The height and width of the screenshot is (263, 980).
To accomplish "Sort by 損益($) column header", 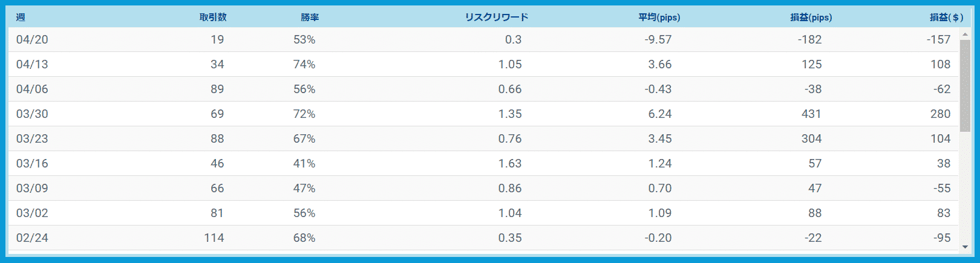I will pos(946,18).
